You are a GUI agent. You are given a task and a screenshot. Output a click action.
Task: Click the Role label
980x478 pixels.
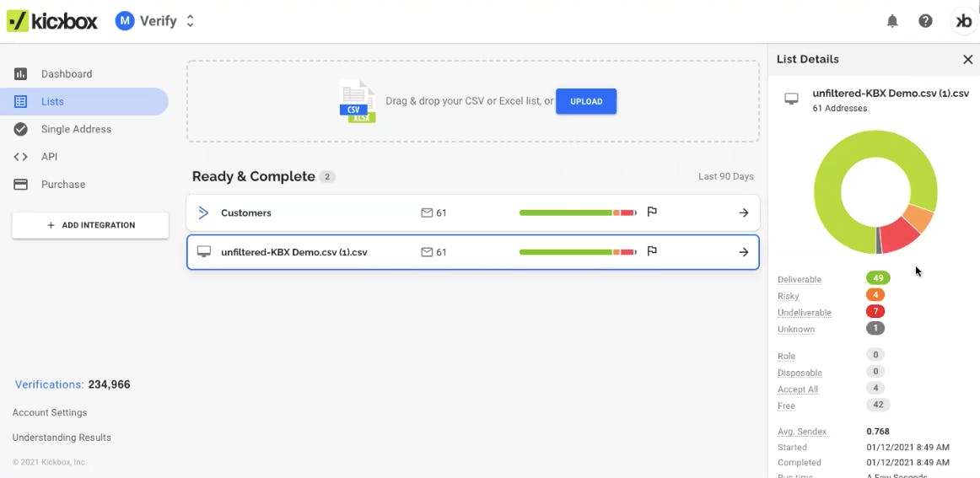click(x=786, y=356)
